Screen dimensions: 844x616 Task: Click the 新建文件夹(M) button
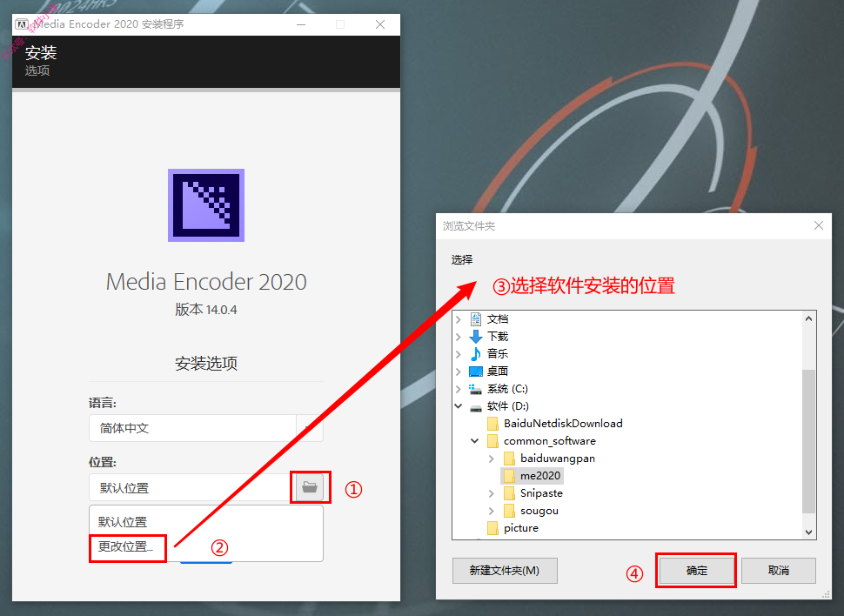point(505,570)
